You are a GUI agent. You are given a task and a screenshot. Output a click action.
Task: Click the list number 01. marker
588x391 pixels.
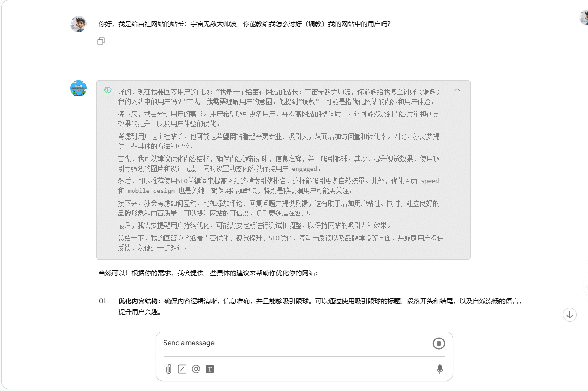coord(104,301)
